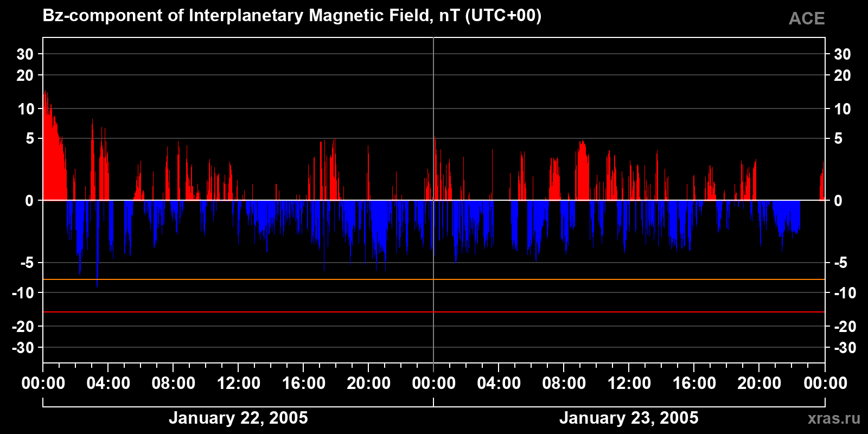Click the 12:00 time label for January 22

click(x=239, y=384)
